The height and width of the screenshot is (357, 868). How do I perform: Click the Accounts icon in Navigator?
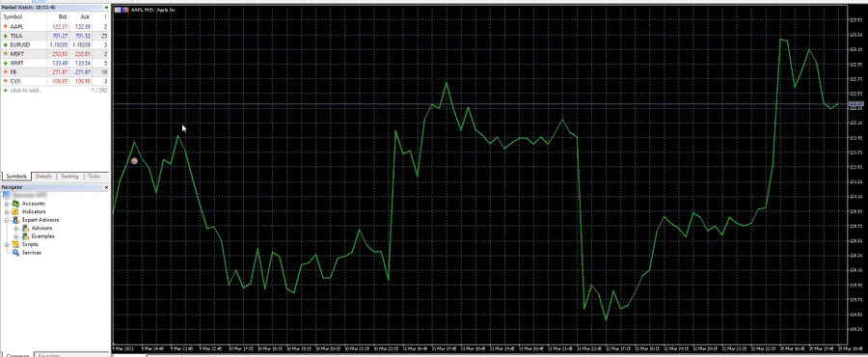[15, 204]
